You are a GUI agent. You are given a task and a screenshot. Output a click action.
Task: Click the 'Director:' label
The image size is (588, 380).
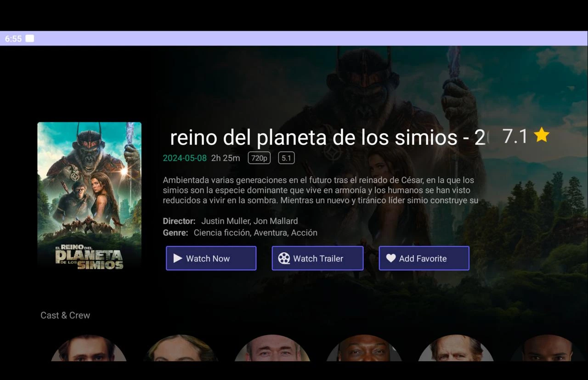tap(179, 221)
